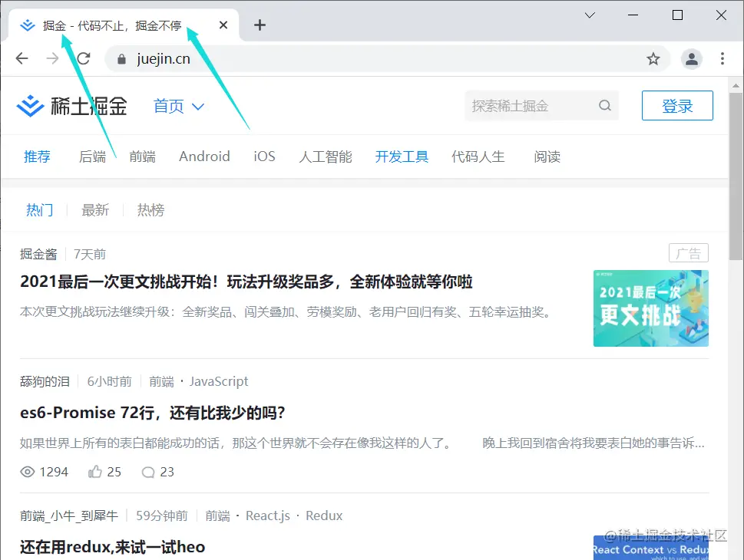The height and width of the screenshot is (560, 744).
Task: Click the 前端 tag on es6-Promise post
Action: [x=161, y=381]
